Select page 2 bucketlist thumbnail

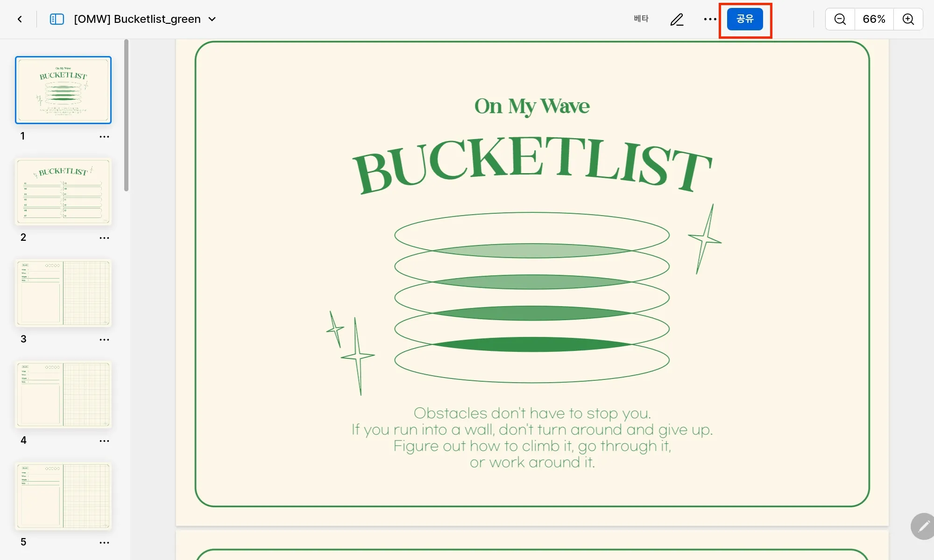click(x=63, y=191)
